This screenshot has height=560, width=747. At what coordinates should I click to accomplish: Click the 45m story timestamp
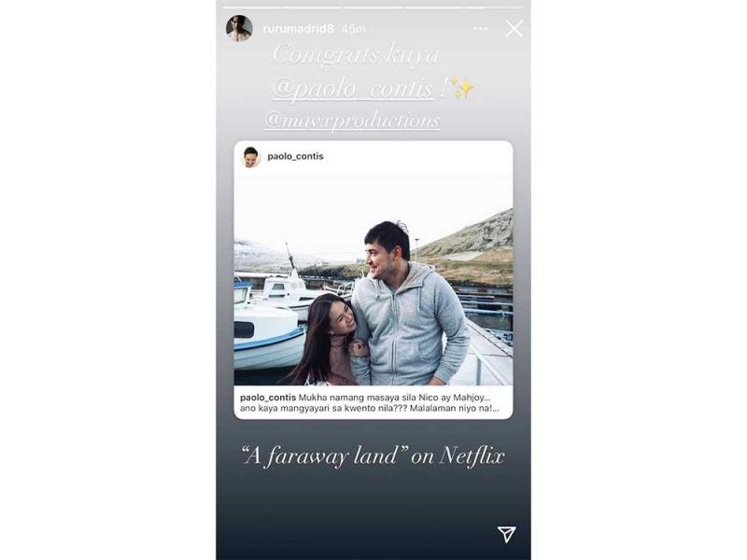(354, 29)
